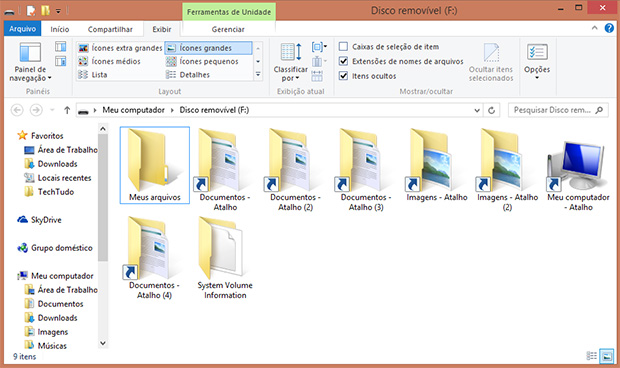620x368 pixels.
Task: Choose Ícones extra grandes layout
Action: pyautogui.click(x=120, y=48)
